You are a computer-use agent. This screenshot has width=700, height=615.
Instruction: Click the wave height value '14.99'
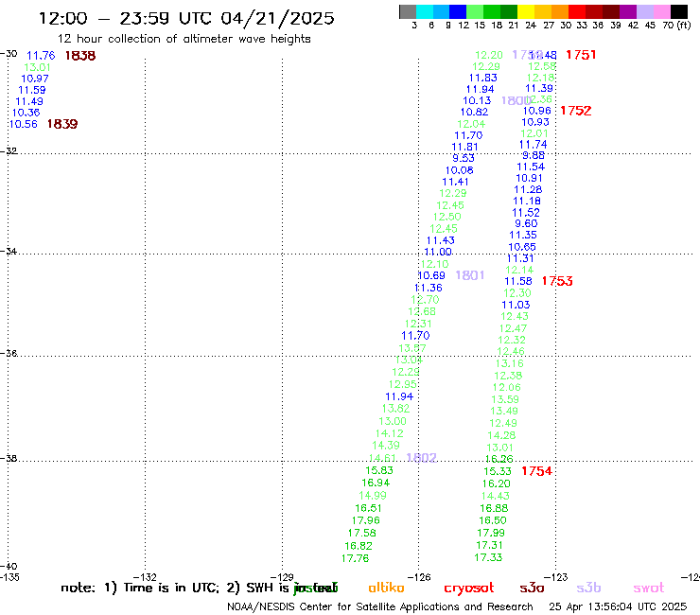point(373,495)
